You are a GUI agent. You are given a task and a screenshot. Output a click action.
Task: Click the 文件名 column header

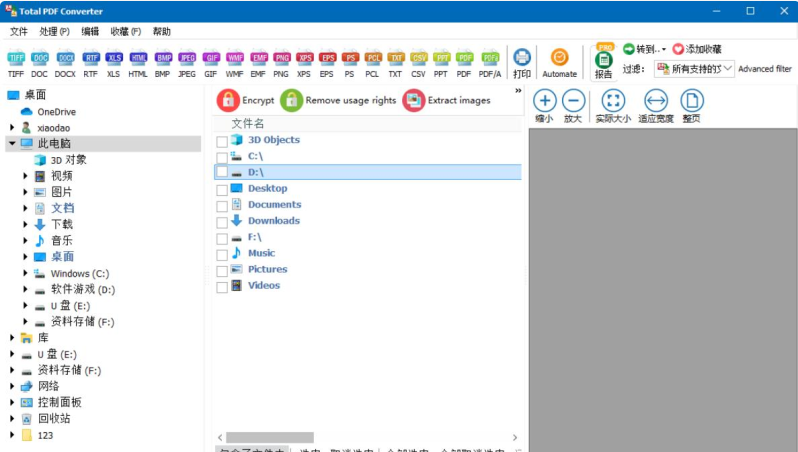tap(367, 123)
